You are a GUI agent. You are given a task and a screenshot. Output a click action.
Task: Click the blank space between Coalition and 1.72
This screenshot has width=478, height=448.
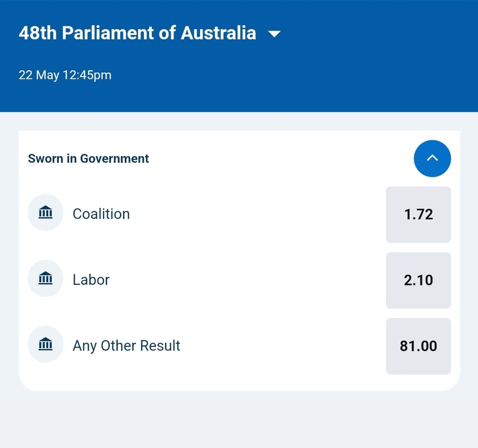tap(258, 214)
